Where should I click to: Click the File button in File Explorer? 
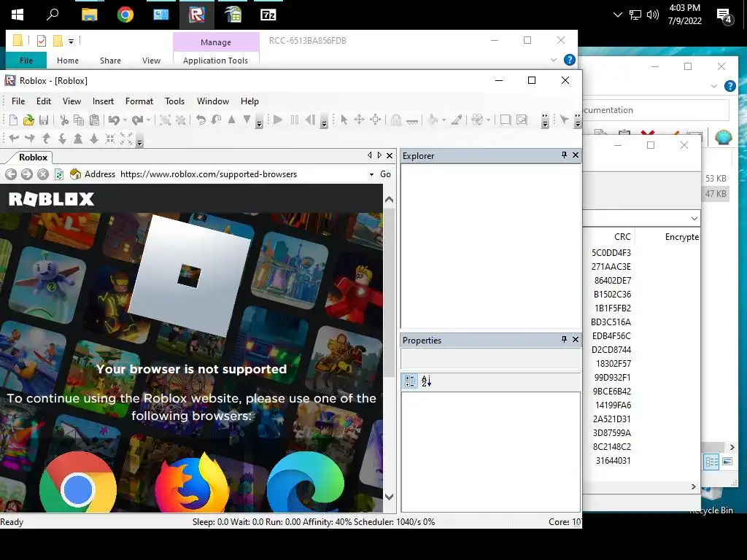click(x=26, y=61)
